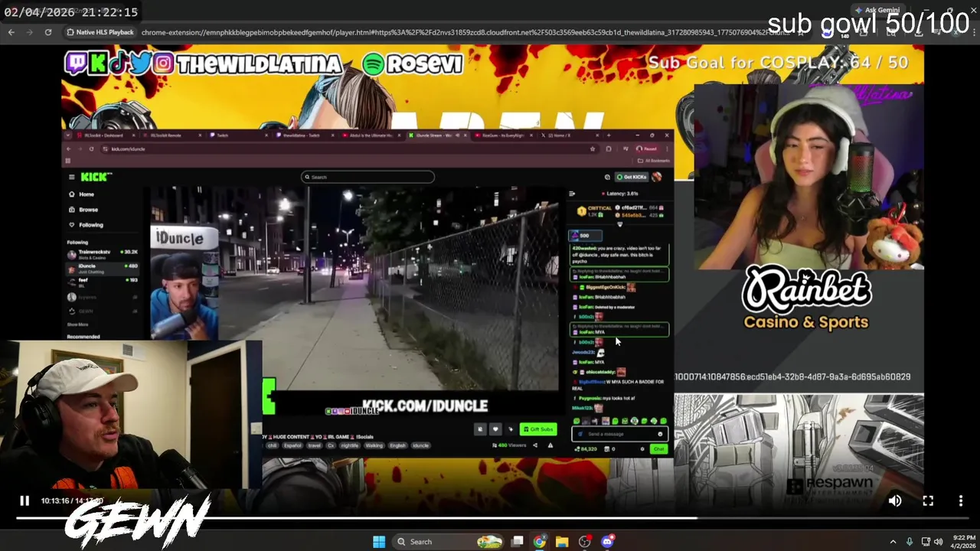The height and width of the screenshot is (551, 980).
Task: Bookmark kick.com/iduncle with the star icon
Action: pos(593,149)
